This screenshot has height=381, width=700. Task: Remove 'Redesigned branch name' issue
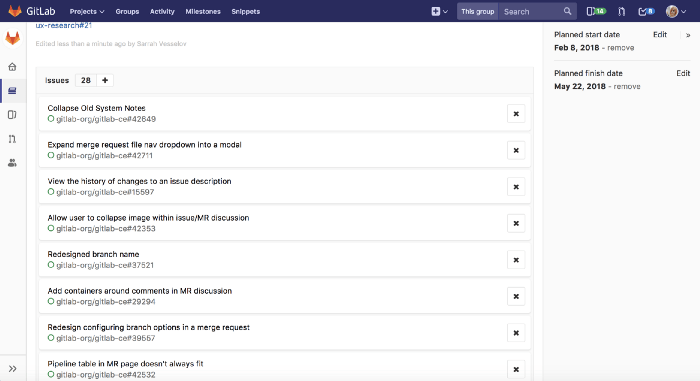pyautogui.click(x=516, y=260)
